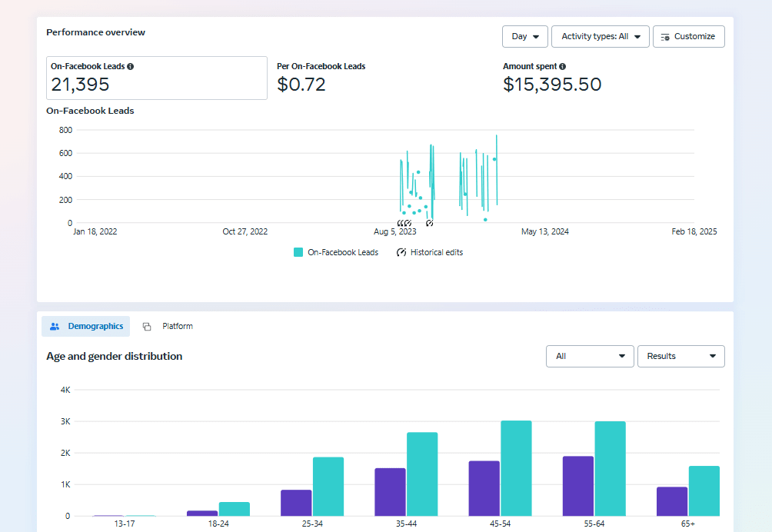Toggle the Historical edits legend label

(x=436, y=252)
